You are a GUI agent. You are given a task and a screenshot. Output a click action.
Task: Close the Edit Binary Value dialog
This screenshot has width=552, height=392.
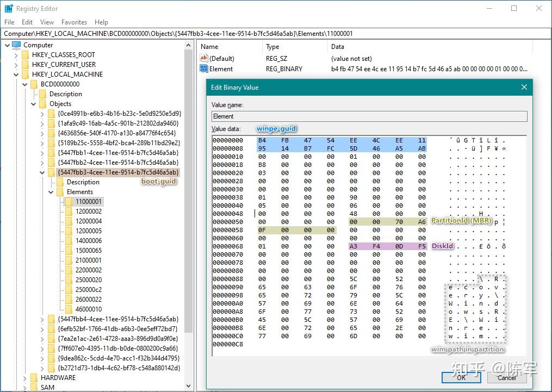pos(524,88)
